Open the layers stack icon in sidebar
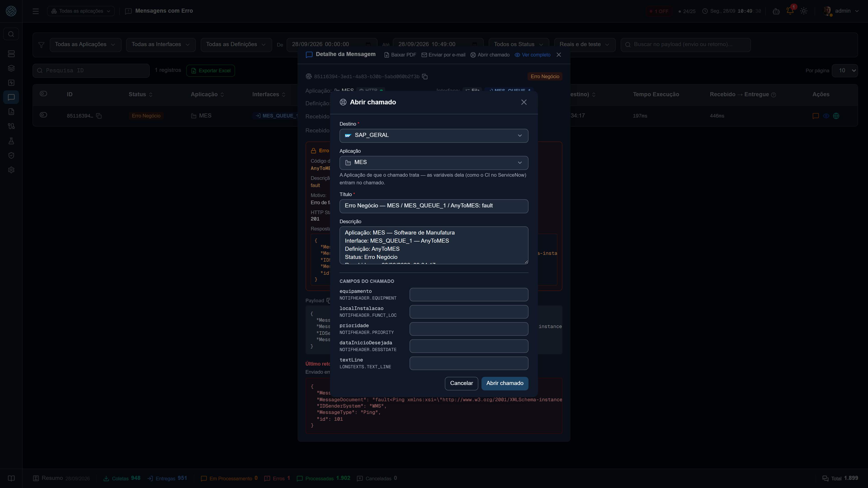Screen dimensions: 868x488 (11, 68)
